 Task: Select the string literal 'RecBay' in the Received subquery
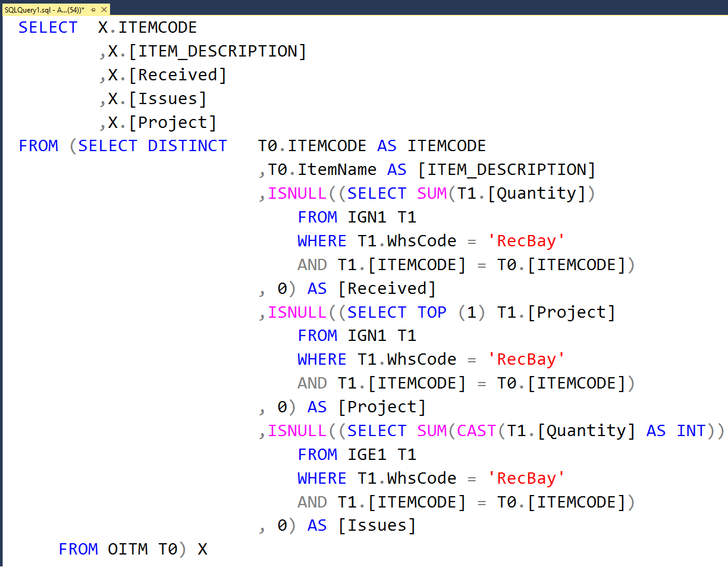(526, 240)
